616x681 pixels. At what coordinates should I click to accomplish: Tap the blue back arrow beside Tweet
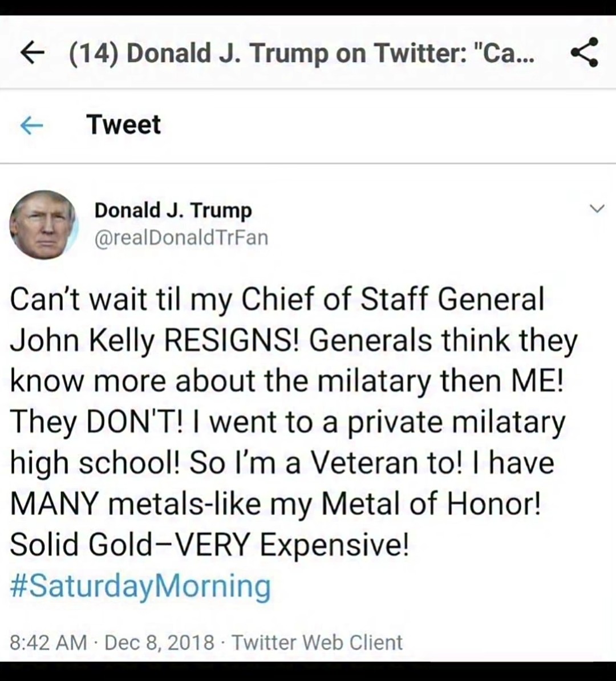pos(32,125)
